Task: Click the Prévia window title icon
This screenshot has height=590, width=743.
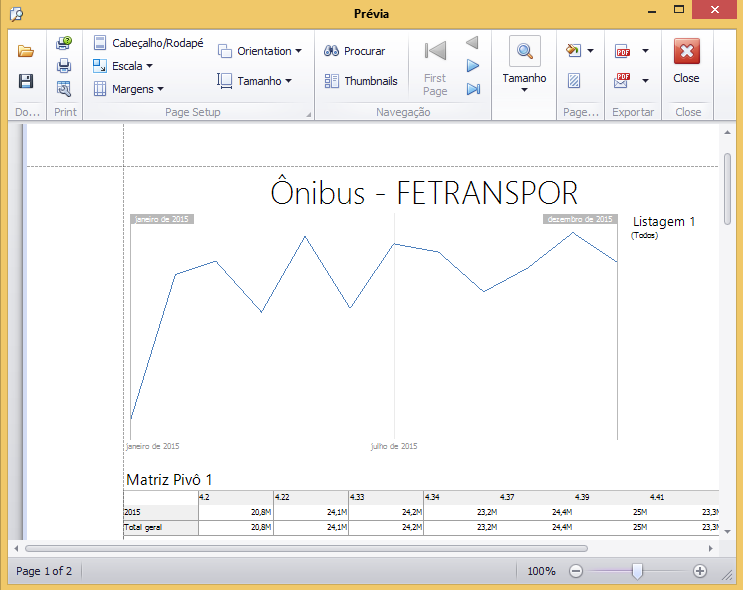Action: point(17,14)
